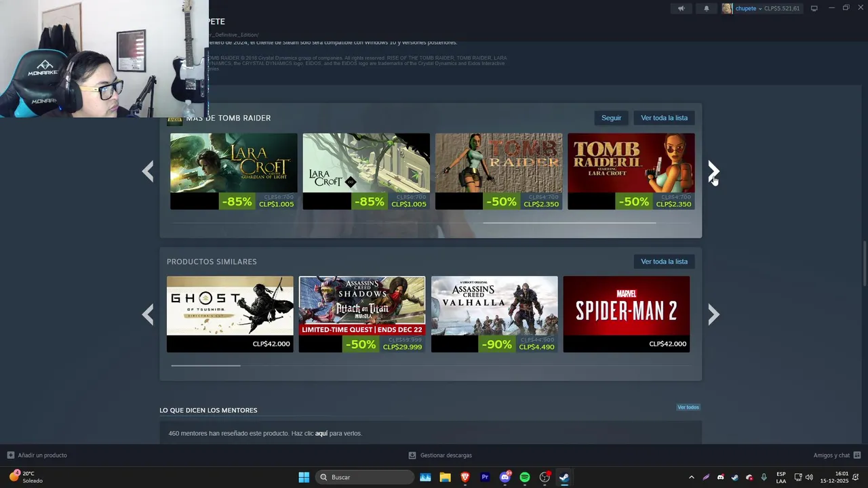Open Spotify from taskbar
The width and height of the screenshot is (868, 488).
point(524,477)
